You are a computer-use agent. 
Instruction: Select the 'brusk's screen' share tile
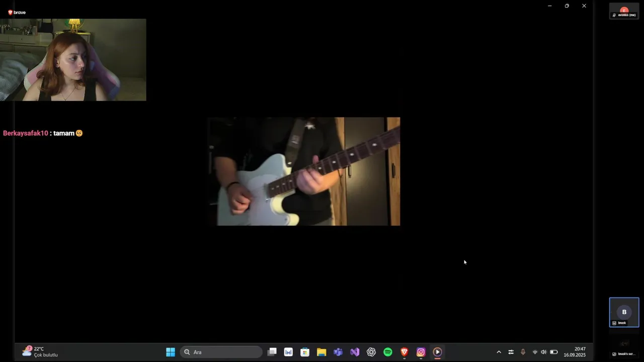[624, 346]
